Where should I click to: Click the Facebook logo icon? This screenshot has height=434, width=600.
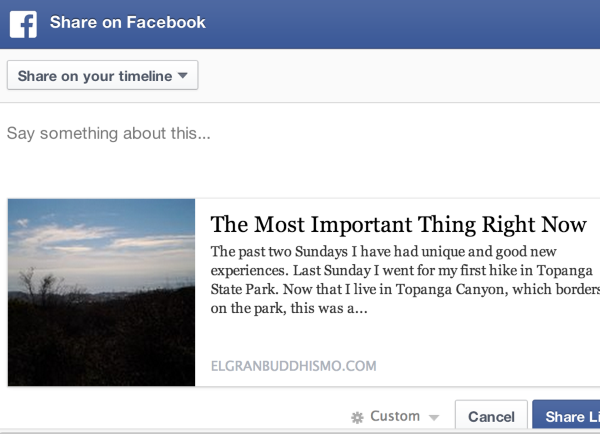pyautogui.click(x=23, y=22)
